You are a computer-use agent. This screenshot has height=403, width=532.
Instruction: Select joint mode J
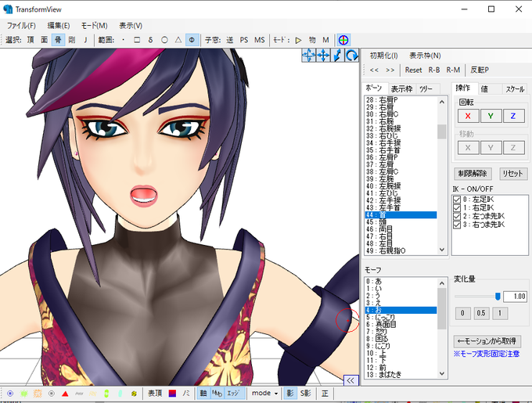click(x=85, y=40)
